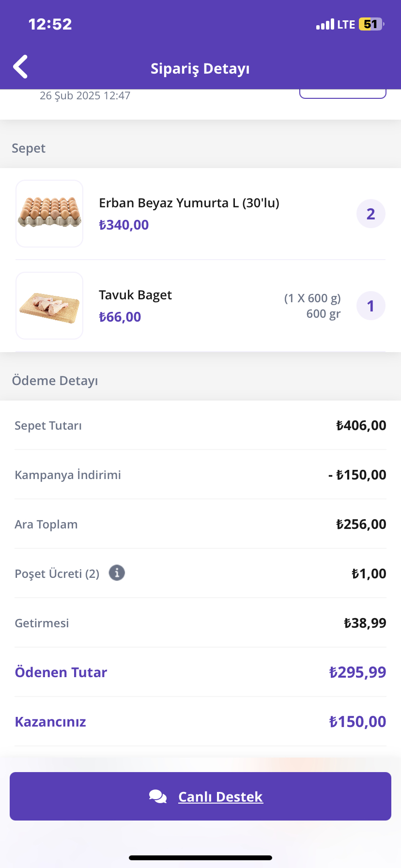
Task: Tap the partially visible outlined button at top
Action: [x=343, y=93]
